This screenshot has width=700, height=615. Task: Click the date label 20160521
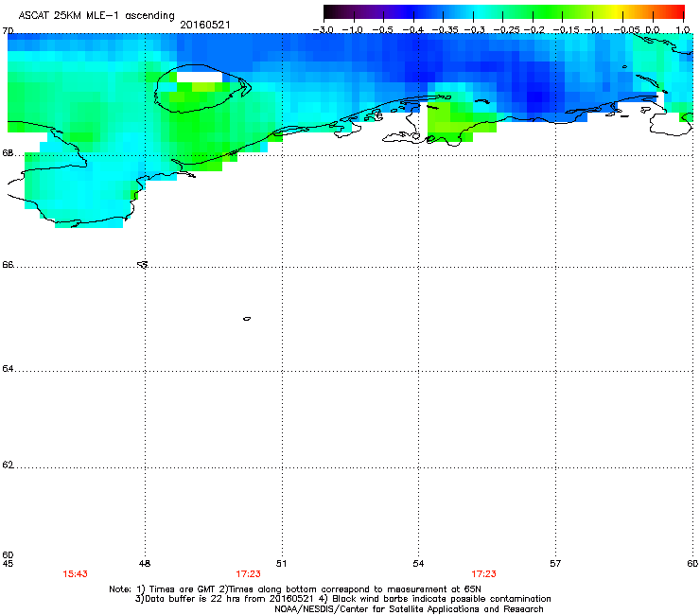point(205,25)
